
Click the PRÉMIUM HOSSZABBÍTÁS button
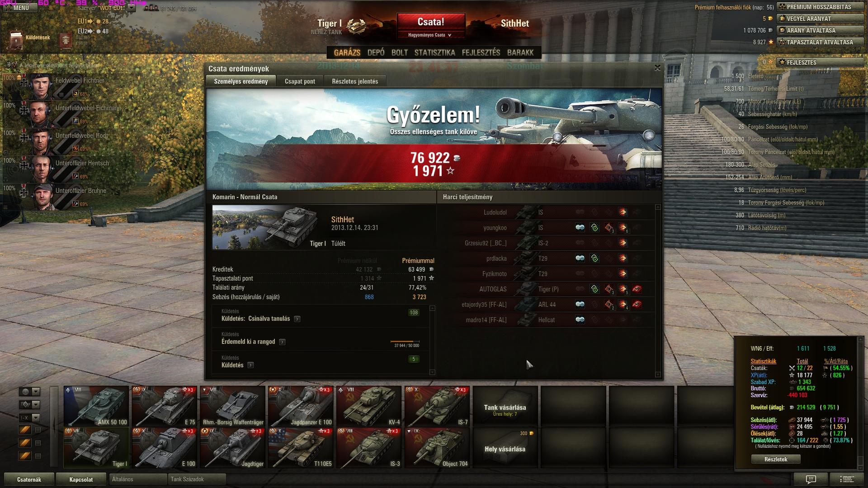click(x=820, y=7)
